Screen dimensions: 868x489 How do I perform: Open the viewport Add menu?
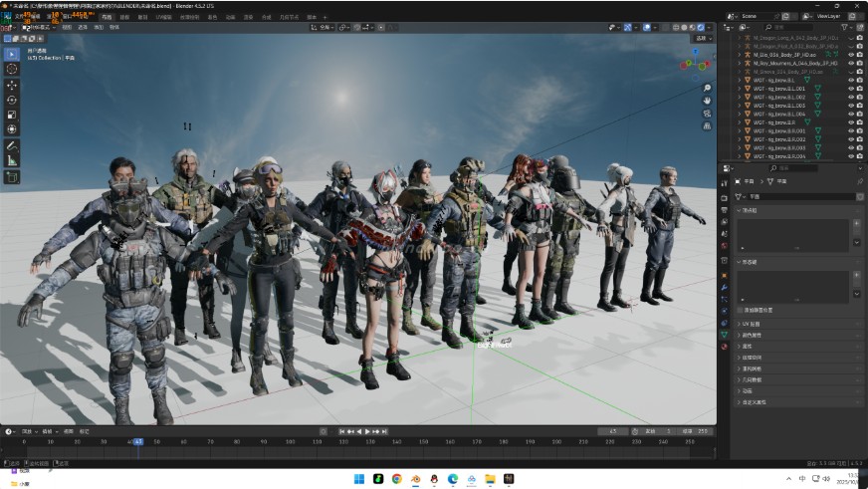99,27
